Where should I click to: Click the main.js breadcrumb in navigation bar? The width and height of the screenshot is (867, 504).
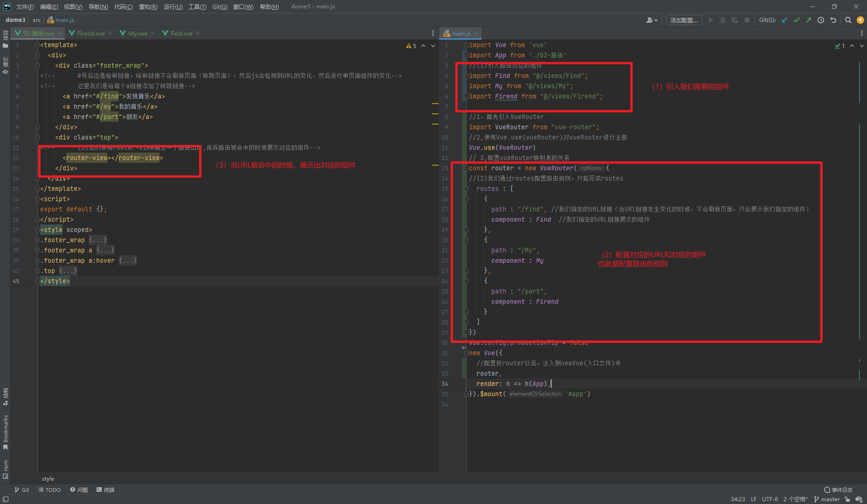(x=61, y=20)
